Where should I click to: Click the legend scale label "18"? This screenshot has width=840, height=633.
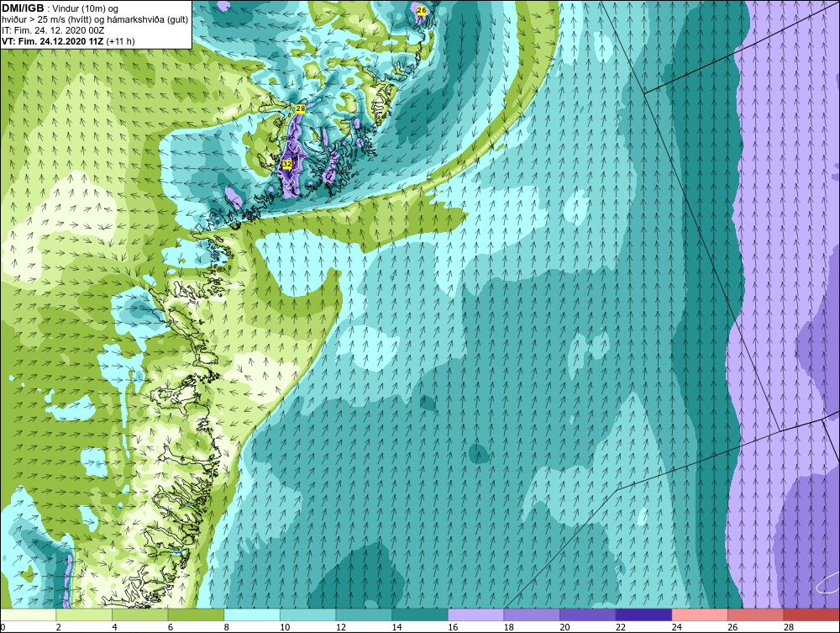pos(508,628)
